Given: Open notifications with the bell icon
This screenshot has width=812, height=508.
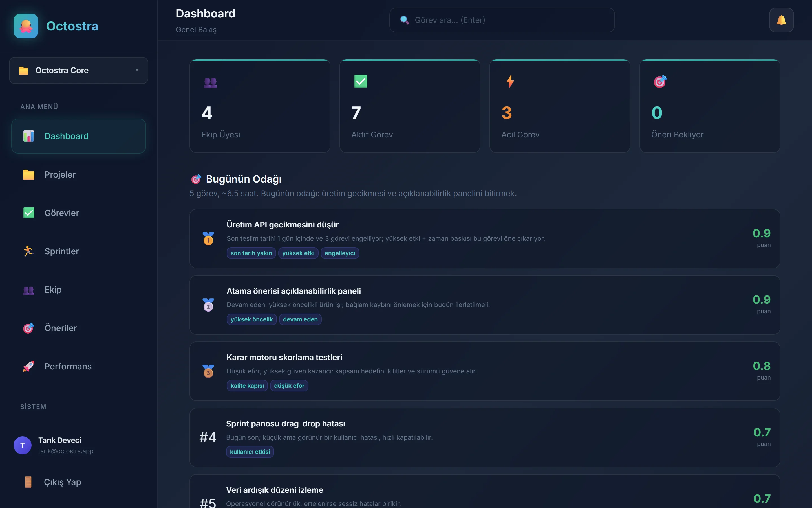Looking at the screenshot, I should [782, 20].
